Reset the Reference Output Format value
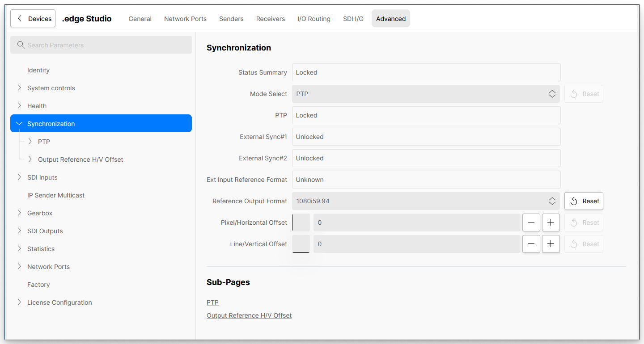The width and height of the screenshot is (644, 344). pyautogui.click(x=584, y=201)
